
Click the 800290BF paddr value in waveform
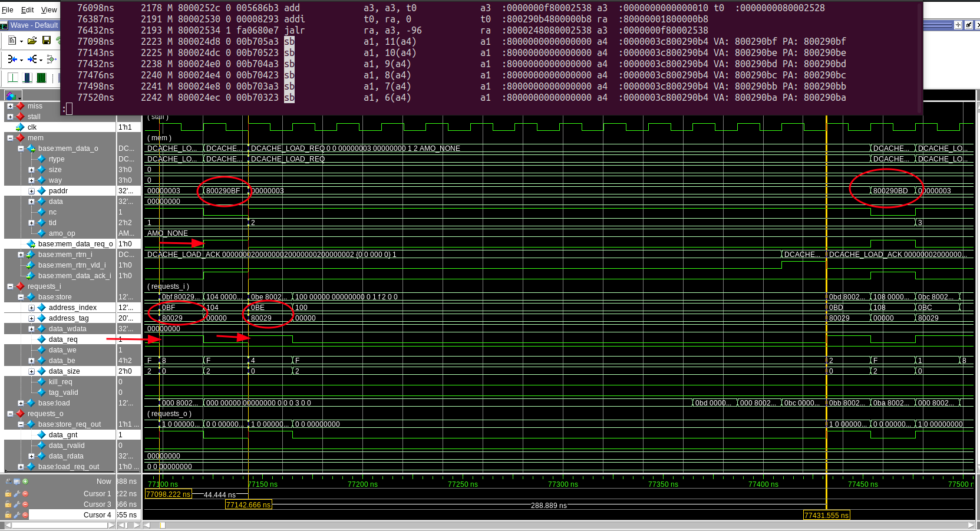point(223,191)
